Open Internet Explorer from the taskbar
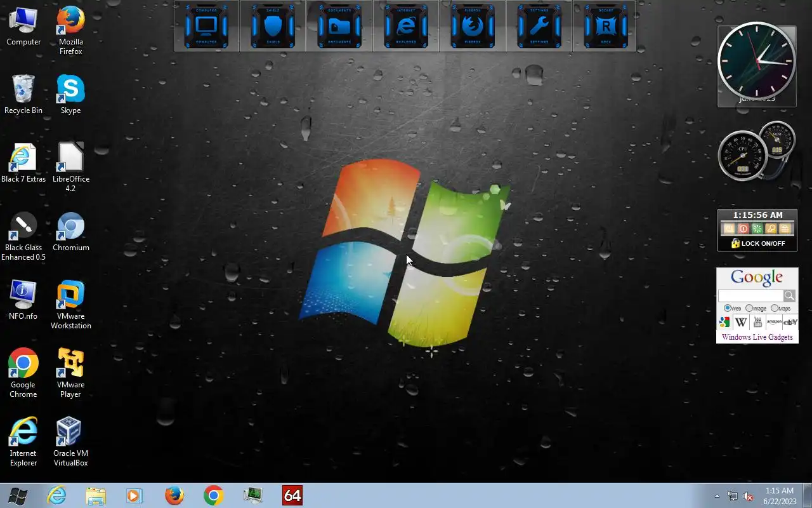812x508 pixels. click(x=57, y=496)
